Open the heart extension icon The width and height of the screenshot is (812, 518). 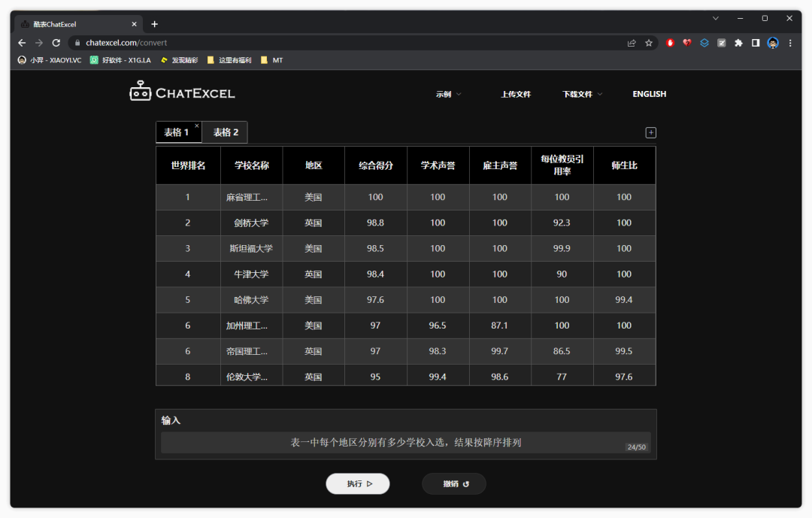click(687, 43)
